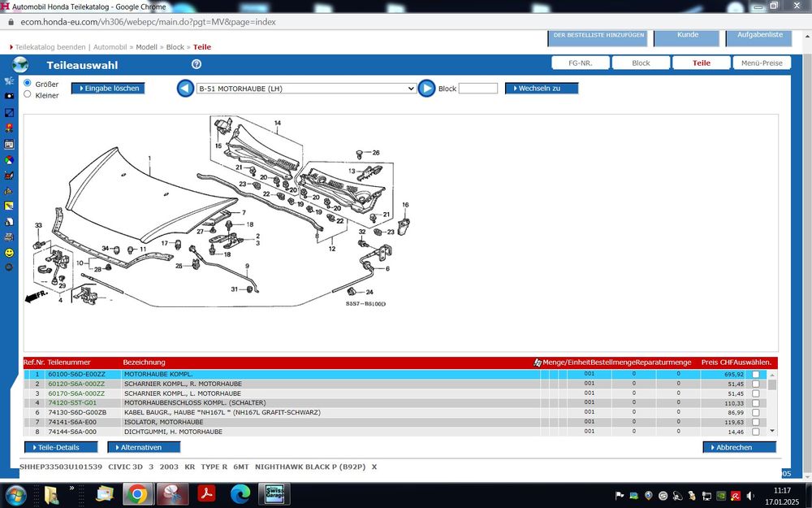Click part number 60100-S6D-E00ZZ
The image size is (812, 508).
(x=76, y=374)
